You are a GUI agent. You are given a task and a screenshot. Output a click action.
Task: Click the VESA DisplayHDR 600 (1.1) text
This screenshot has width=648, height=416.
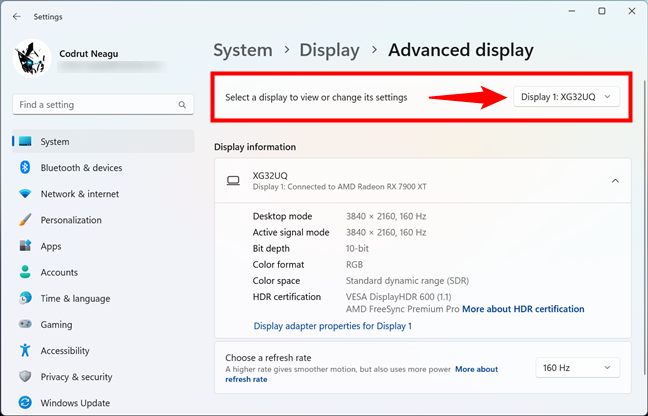(x=398, y=297)
